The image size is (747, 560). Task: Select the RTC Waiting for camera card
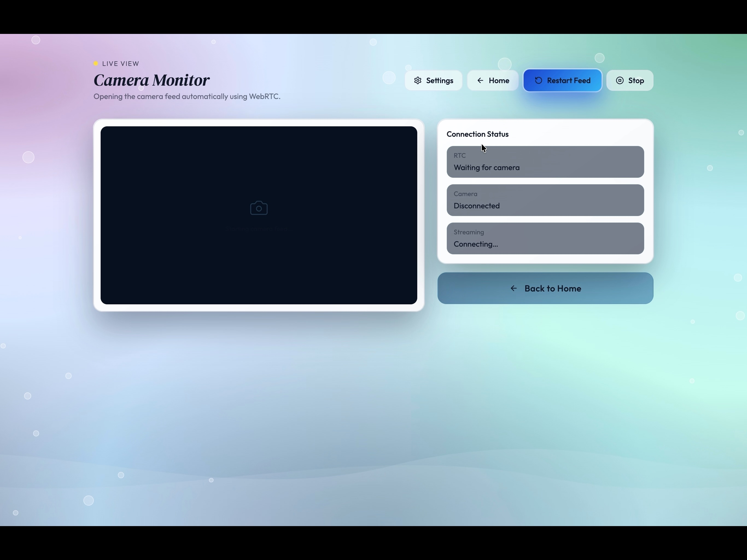545,162
